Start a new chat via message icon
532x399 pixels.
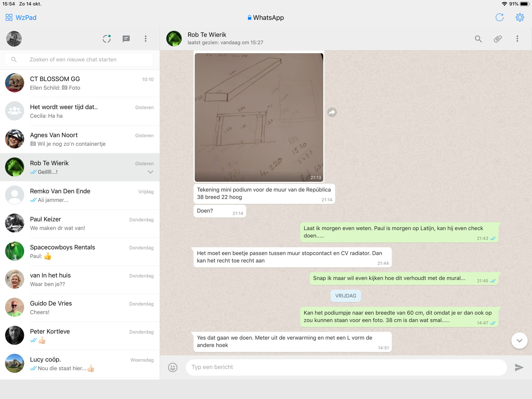(126, 39)
